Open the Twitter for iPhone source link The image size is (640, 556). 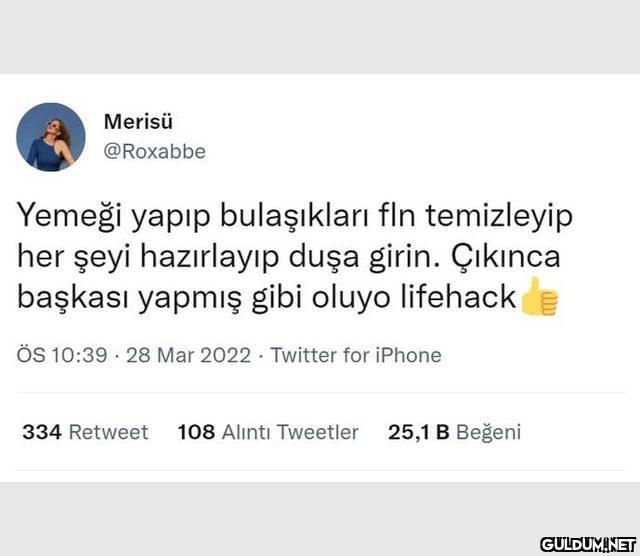pos(356,355)
